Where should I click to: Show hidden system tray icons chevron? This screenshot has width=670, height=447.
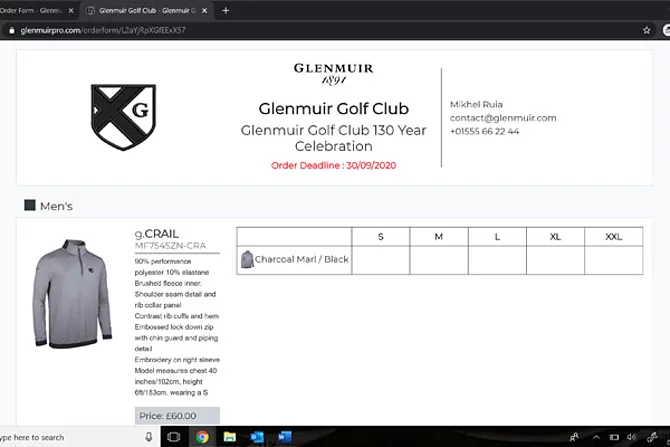(x=596, y=437)
